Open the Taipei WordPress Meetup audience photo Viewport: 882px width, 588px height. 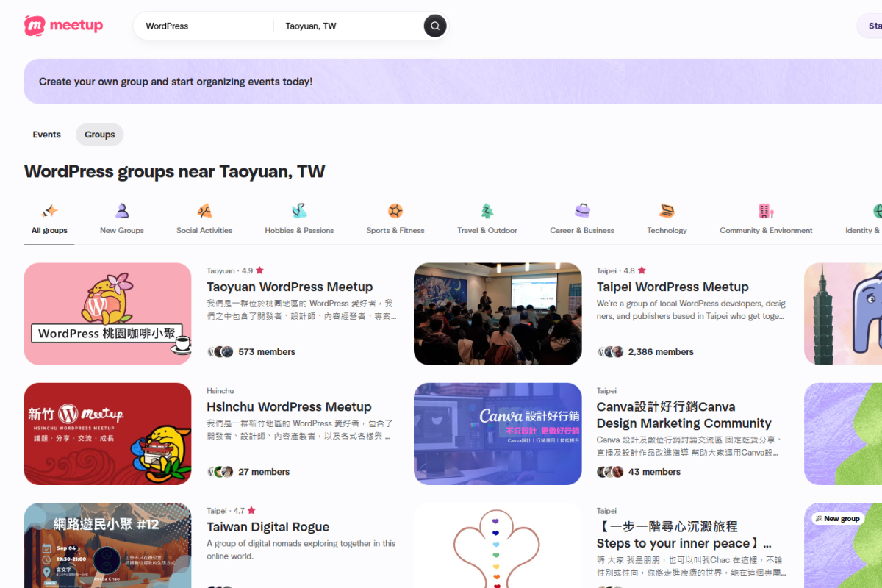click(498, 314)
